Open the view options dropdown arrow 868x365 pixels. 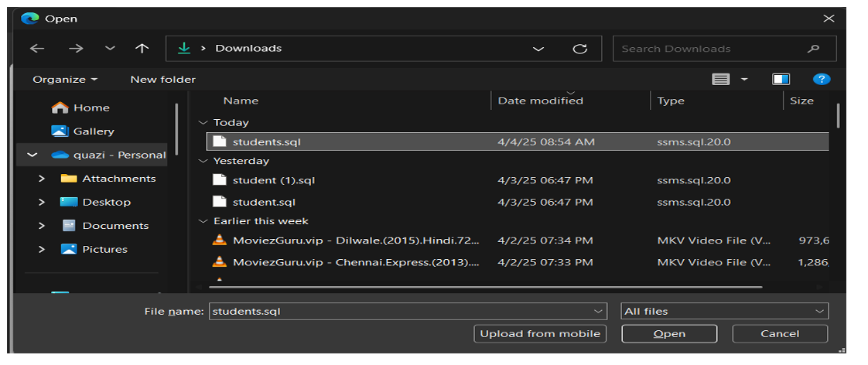[x=744, y=80]
